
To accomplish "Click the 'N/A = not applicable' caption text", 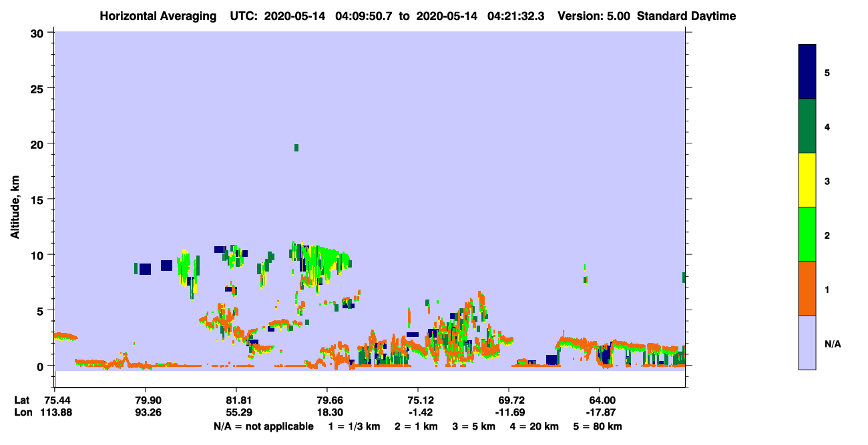I will tap(263, 426).
